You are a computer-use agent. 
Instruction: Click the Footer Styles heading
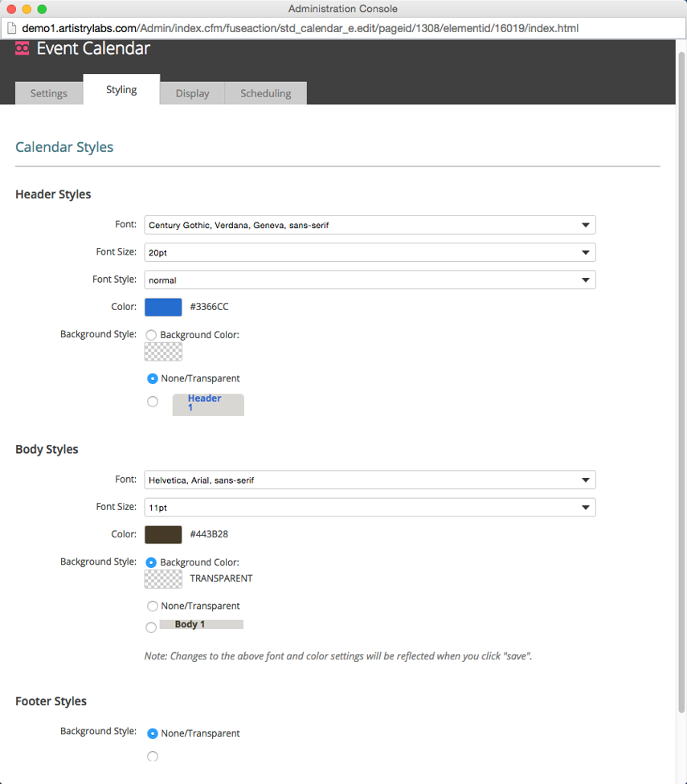pos(51,701)
